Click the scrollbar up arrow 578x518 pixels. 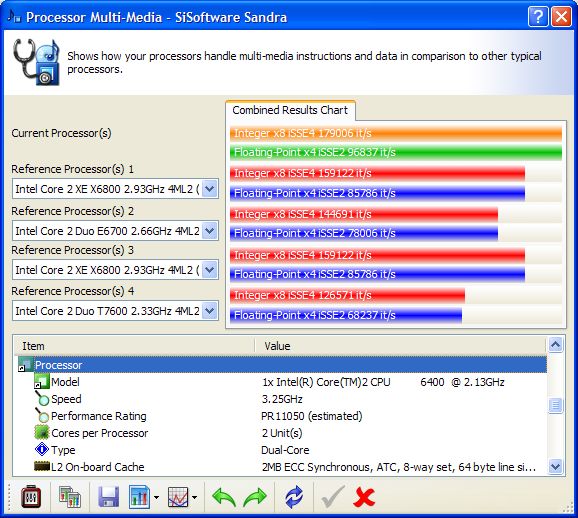coord(555,345)
